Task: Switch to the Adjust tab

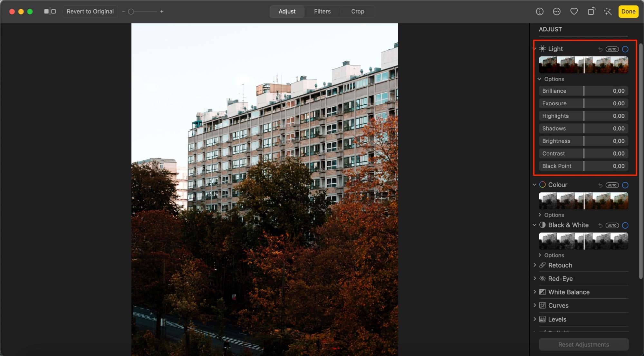Action: [287, 12]
